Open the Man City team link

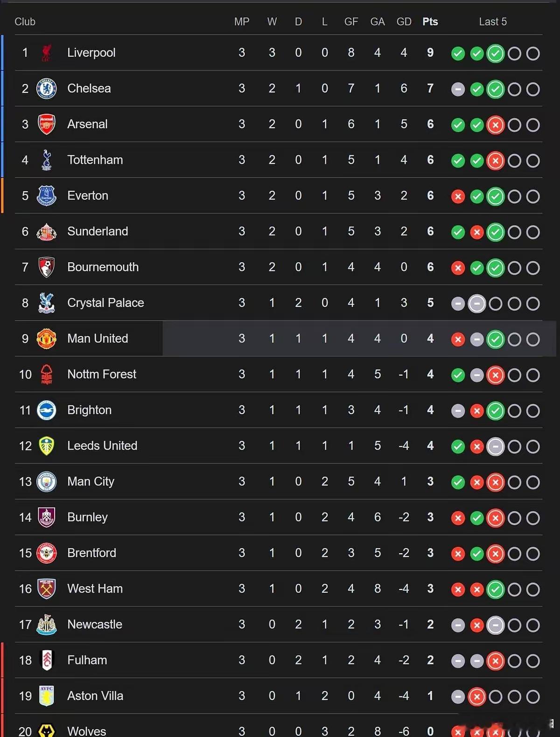91,481
